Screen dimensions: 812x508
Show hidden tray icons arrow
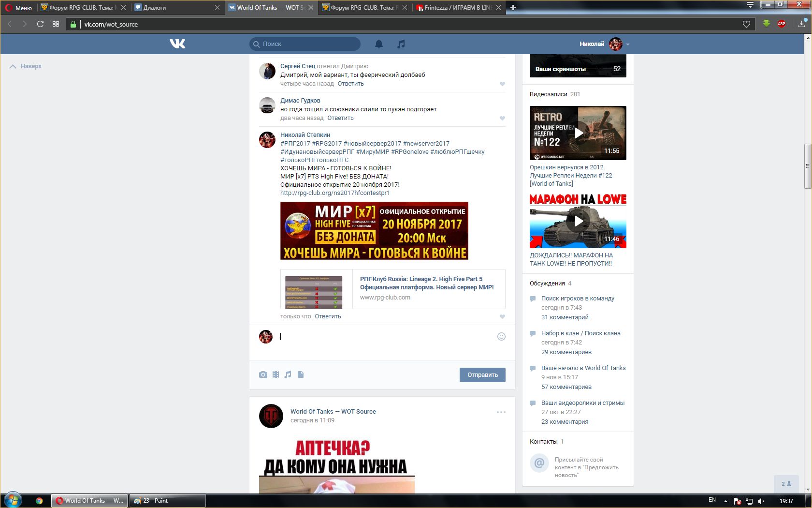pos(725,501)
